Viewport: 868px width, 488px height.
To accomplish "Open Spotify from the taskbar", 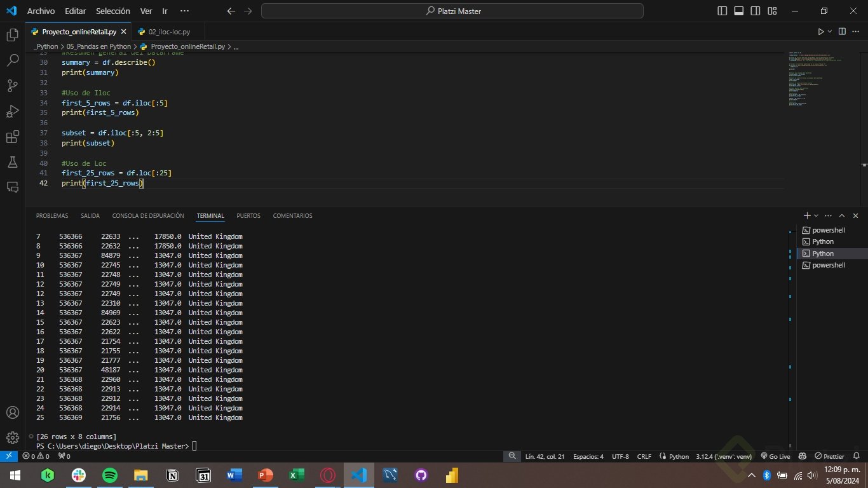I will coord(110,475).
